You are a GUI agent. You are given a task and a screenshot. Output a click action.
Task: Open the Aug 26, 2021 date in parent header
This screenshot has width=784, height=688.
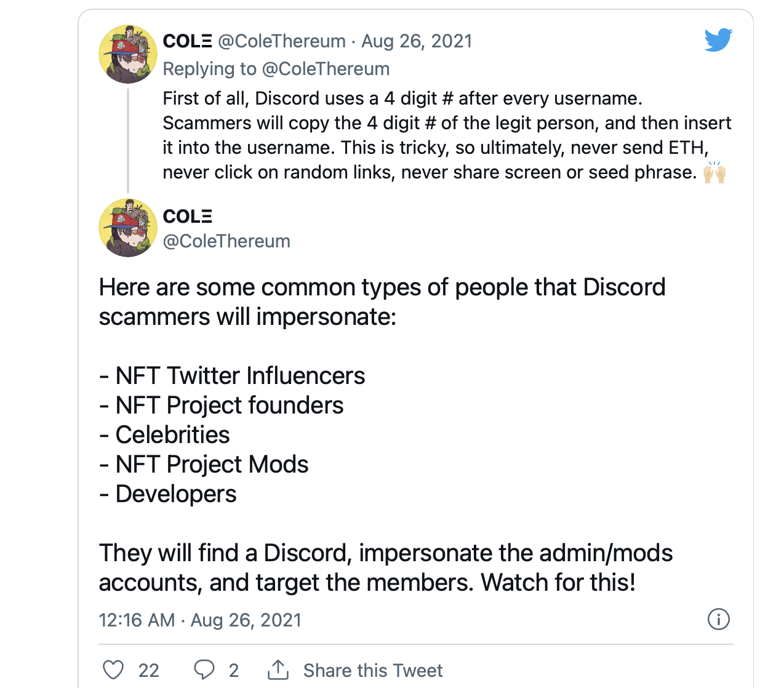(x=417, y=41)
